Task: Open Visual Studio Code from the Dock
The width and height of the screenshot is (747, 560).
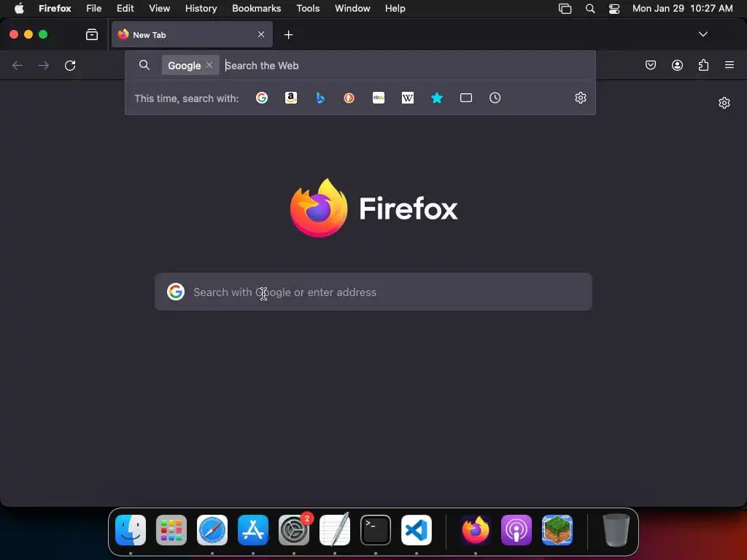Action: (x=417, y=530)
